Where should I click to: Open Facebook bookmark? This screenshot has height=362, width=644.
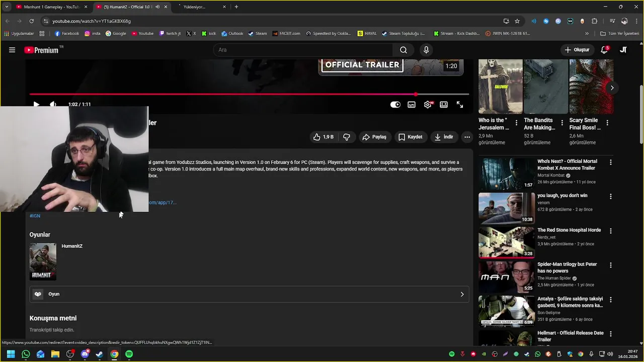click(x=67, y=34)
